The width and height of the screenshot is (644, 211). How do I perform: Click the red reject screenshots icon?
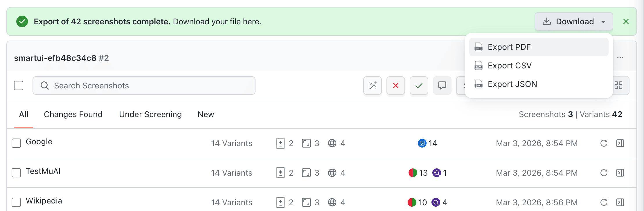coord(395,86)
